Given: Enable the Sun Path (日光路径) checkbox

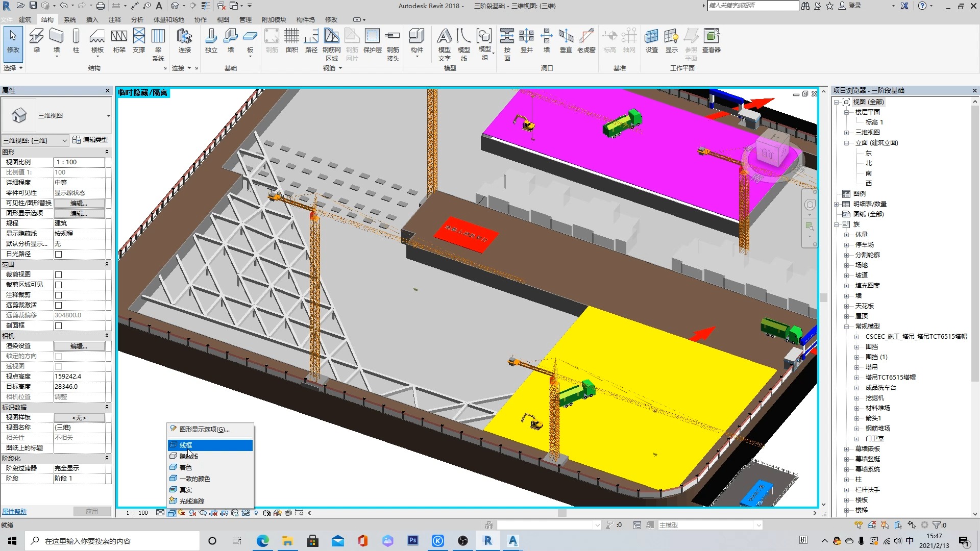Looking at the screenshot, I should click(58, 254).
